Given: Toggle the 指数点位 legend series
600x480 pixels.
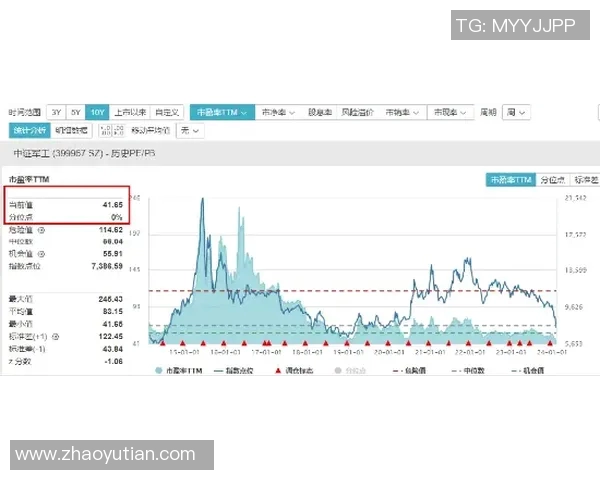Looking at the screenshot, I should pyautogui.click(x=234, y=371).
